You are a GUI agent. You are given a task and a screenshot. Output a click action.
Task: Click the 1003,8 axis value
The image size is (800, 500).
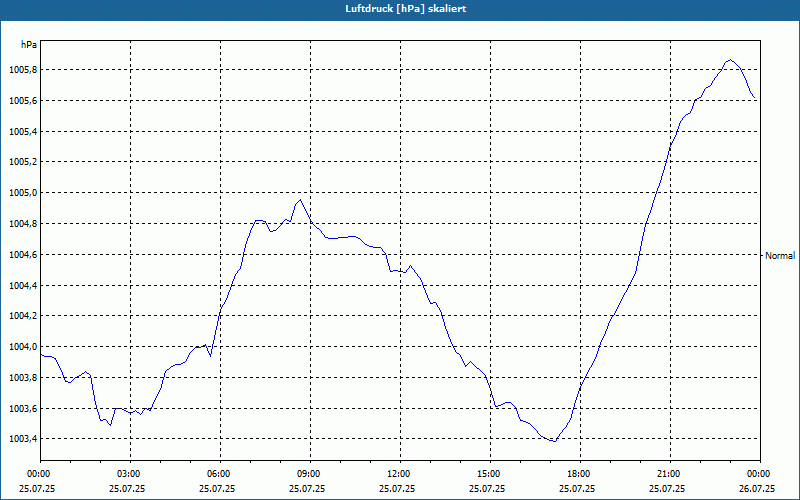click(x=23, y=378)
